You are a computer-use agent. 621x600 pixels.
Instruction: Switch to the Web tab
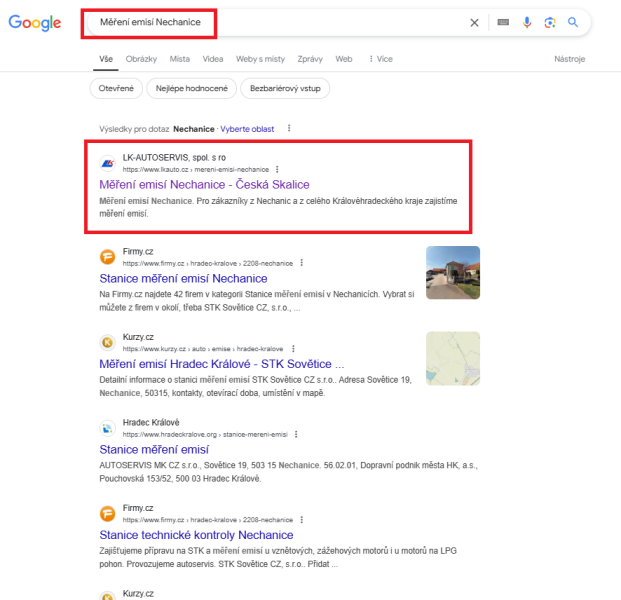tap(344, 59)
